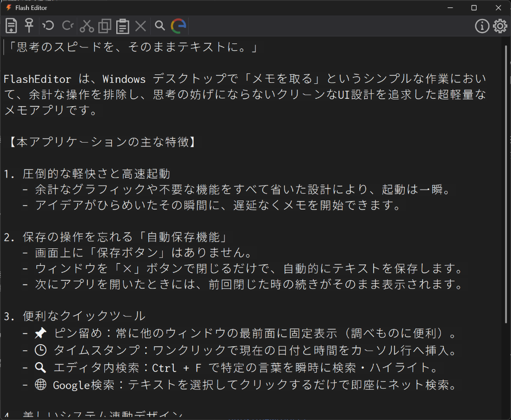This screenshot has width=511, height=420.
Task: Click the Flash Editor title bar icon
Action: point(9,7)
